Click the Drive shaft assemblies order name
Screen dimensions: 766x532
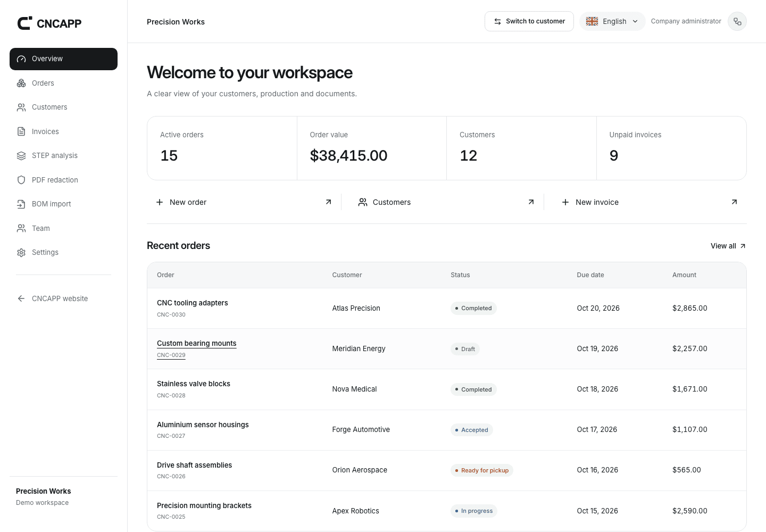pos(195,465)
